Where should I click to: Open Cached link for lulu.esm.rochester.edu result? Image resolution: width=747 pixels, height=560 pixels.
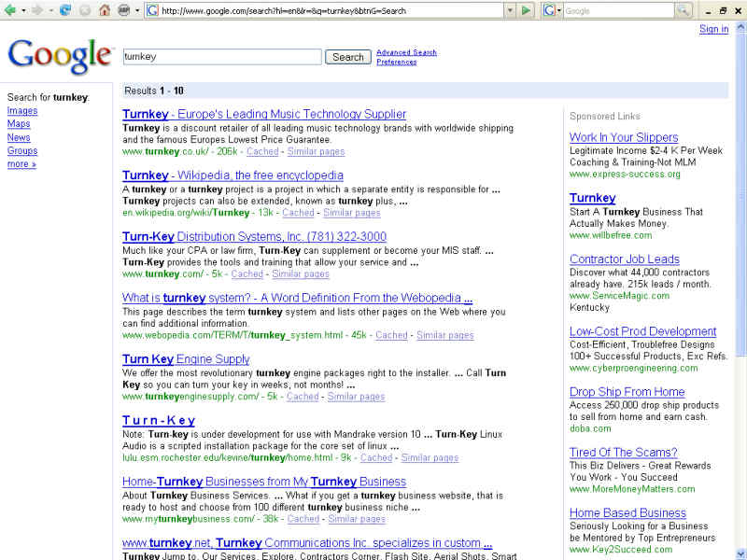376,457
